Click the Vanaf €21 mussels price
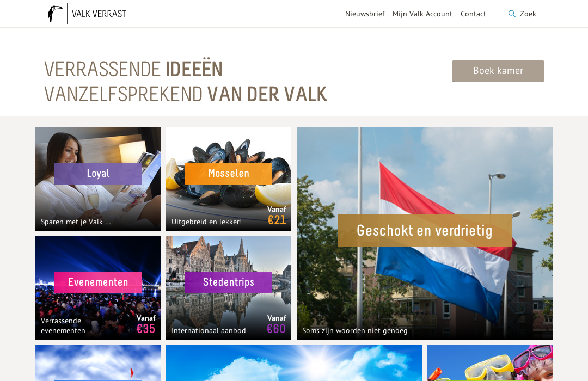Viewport: 588px width, 381px height. coord(277,216)
